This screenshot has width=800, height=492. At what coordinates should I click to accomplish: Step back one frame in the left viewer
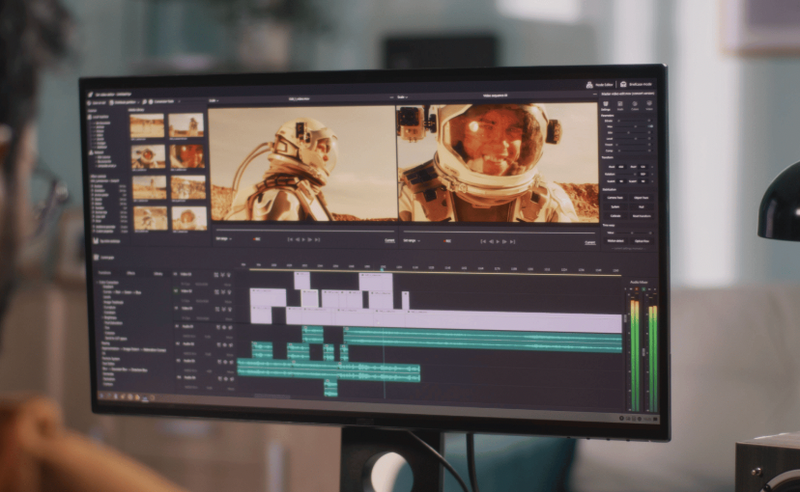[297, 239]
